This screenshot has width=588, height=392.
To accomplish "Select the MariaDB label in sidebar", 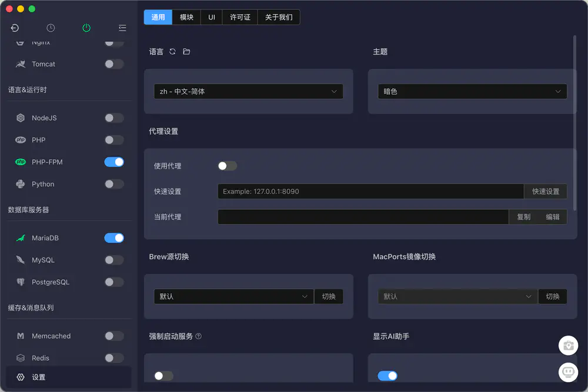I will (45, 238).
